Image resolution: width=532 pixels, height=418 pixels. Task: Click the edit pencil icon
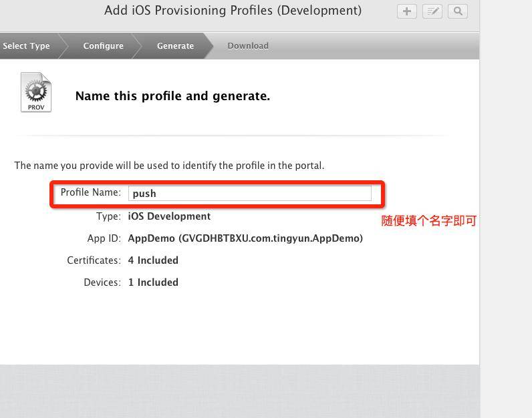coord(432,11)
